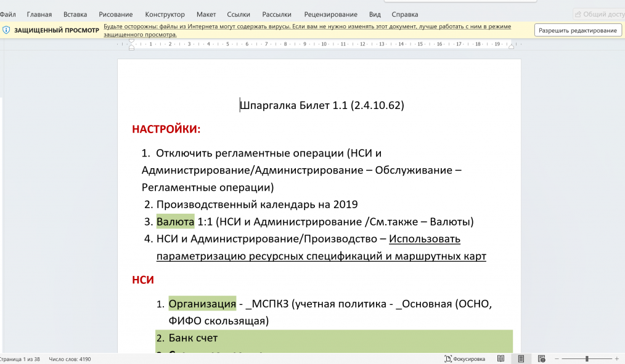Click the underlined text about параметризацию ресурсных спецификаций
The height and width of the screenshot is (364, 625).
click(321, 256)
